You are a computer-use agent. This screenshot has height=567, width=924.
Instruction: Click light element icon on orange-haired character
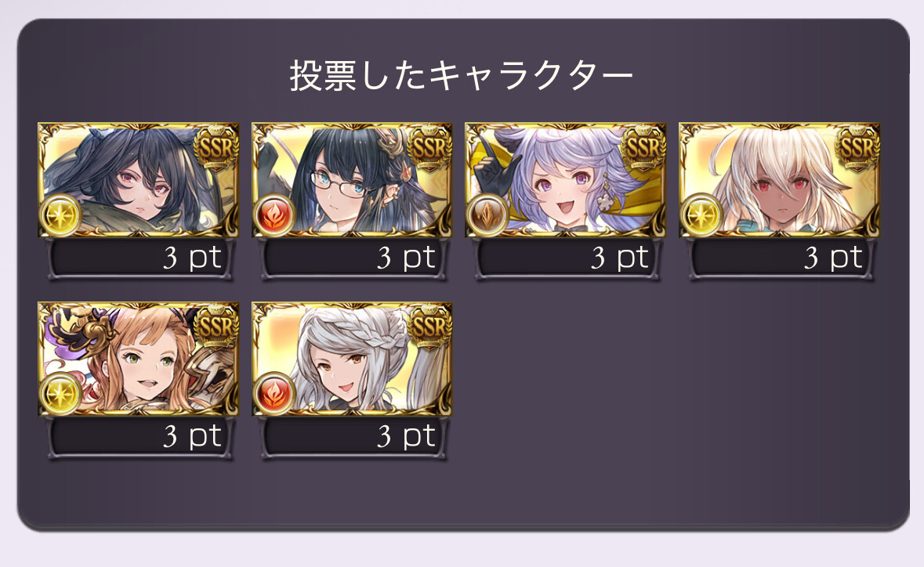(60, 394)
